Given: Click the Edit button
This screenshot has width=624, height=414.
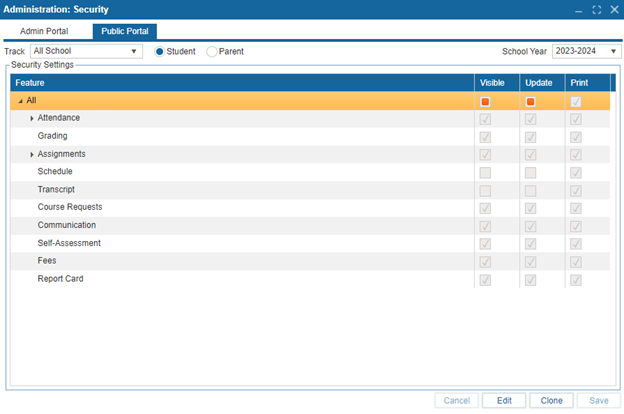Looking at the screenshot, I should click(x=504, y=400).
